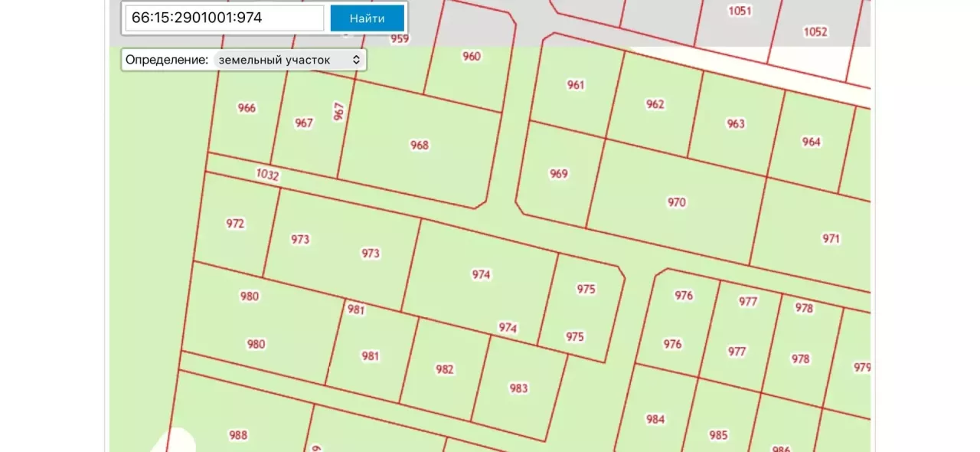Select land plot 982

(x=445, y=369)
